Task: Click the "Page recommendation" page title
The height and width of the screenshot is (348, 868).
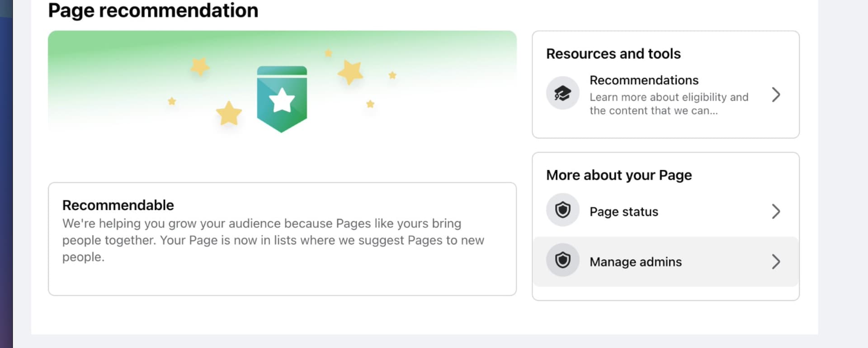Action: (153, 10)
